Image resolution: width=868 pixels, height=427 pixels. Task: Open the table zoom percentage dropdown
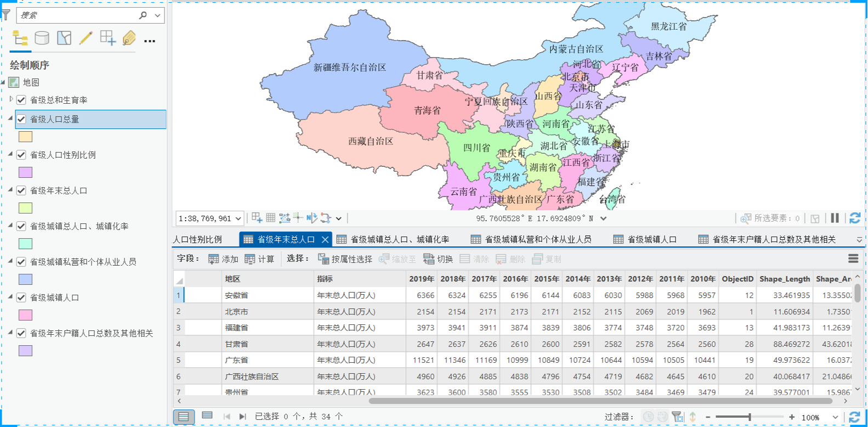click(x=836, y=417)
